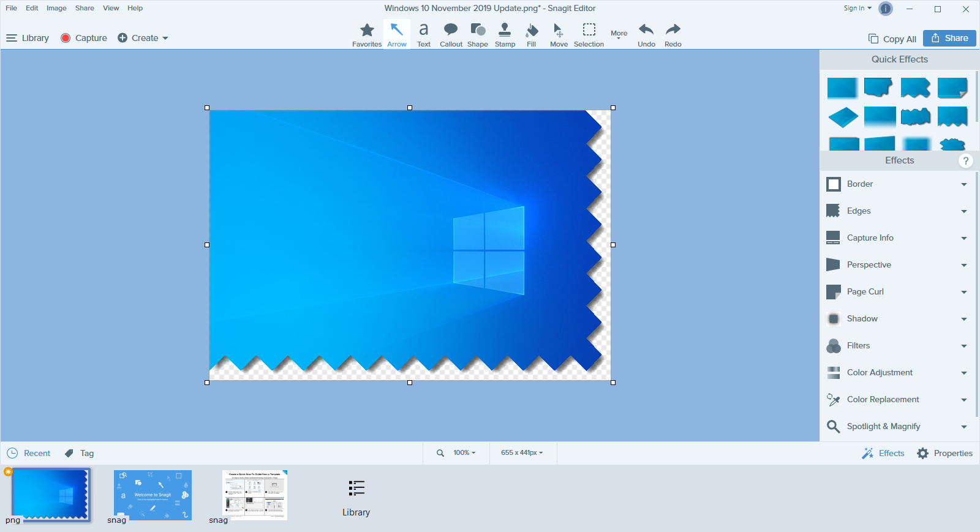Open the More tools dropdown
Image resolution: width=980 pixels, height=532 pixels.
619,34
